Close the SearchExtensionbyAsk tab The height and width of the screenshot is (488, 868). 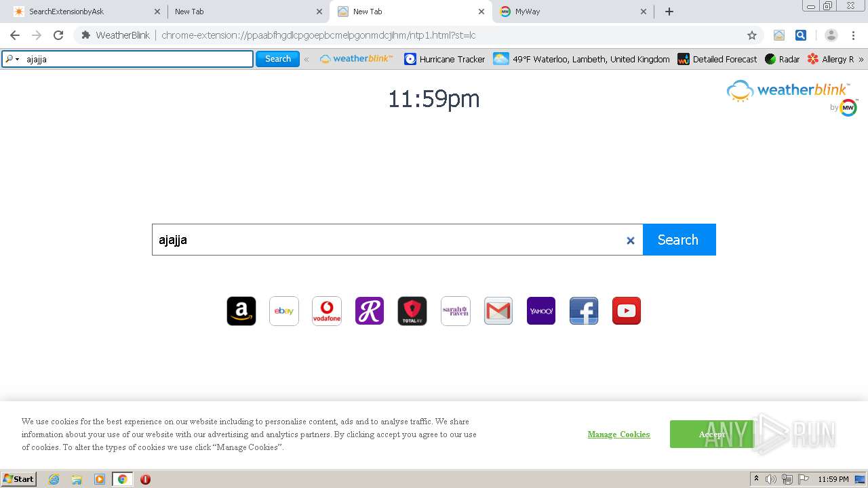tap(157, 12)
